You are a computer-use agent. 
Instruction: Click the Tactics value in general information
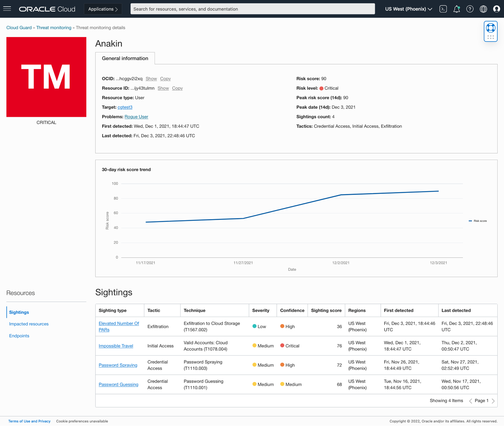click(x=358, y=126)
